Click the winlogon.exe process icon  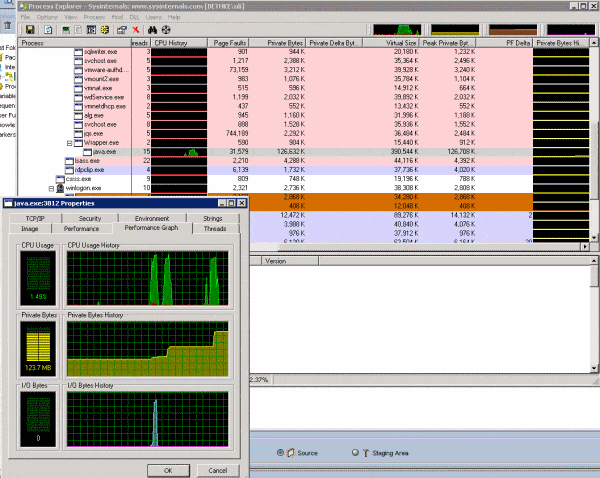(60, 188)
